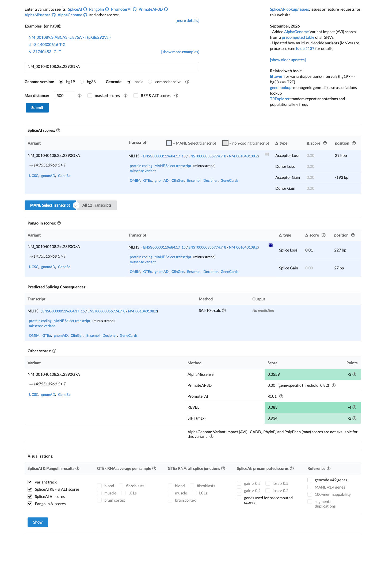Click the help icon for REF & ALT scores
This screenshot has height=588, width=389.
[x=176, y=96]
